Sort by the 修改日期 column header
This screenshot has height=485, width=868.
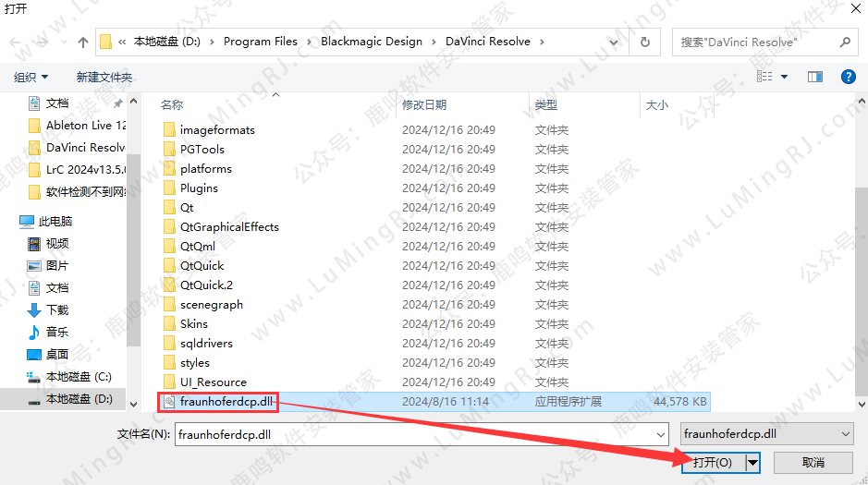pyautogui.click(x=424, y=105)
